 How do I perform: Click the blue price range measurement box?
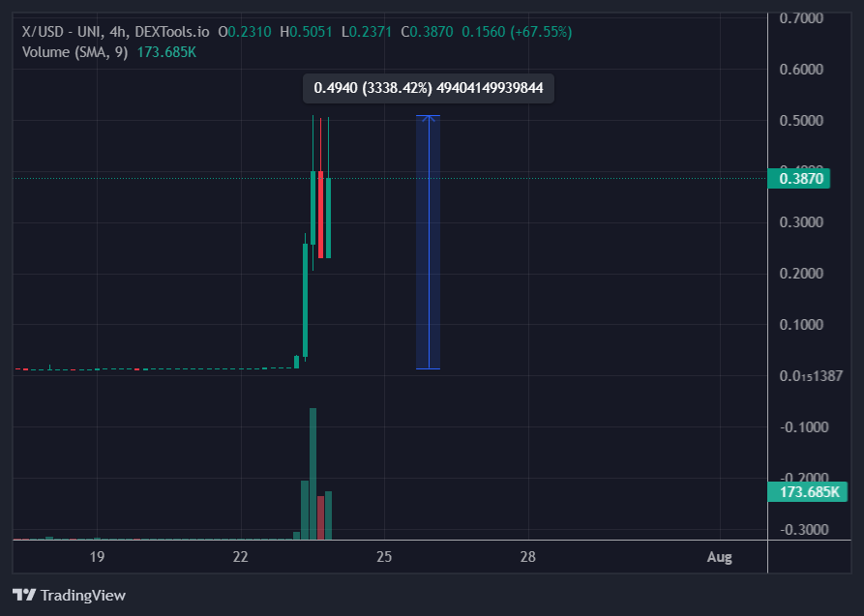click(x=429, y=242)
